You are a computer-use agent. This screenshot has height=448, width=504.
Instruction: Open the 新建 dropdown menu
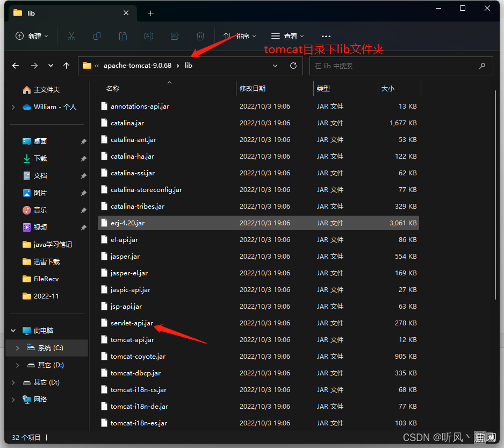point(32,36)
